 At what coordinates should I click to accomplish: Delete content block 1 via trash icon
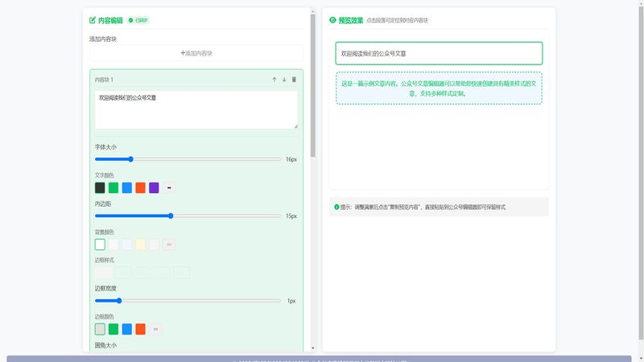pyautogui.click(x=294, y=80)
